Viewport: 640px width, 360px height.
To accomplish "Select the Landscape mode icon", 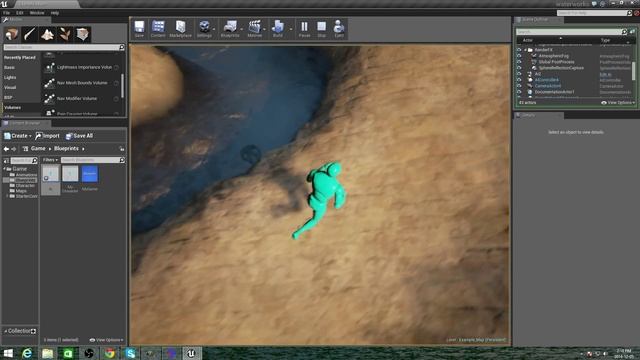I will (47, 34).
